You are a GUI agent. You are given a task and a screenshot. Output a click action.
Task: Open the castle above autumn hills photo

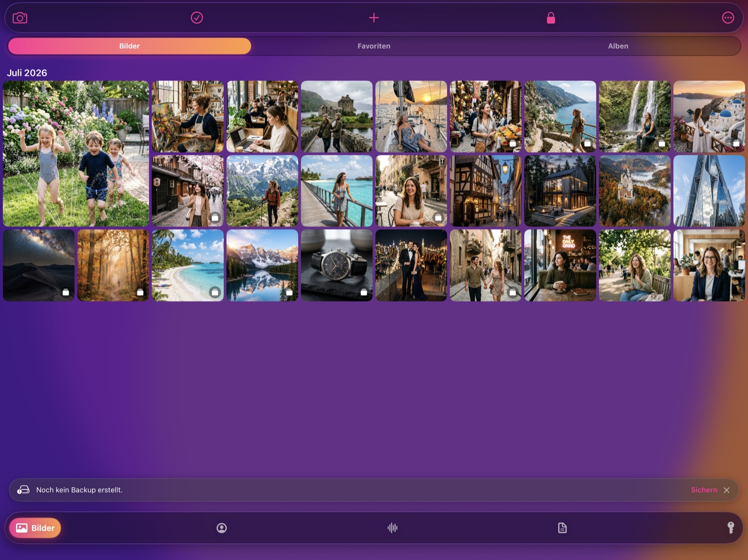click(635, 191)
